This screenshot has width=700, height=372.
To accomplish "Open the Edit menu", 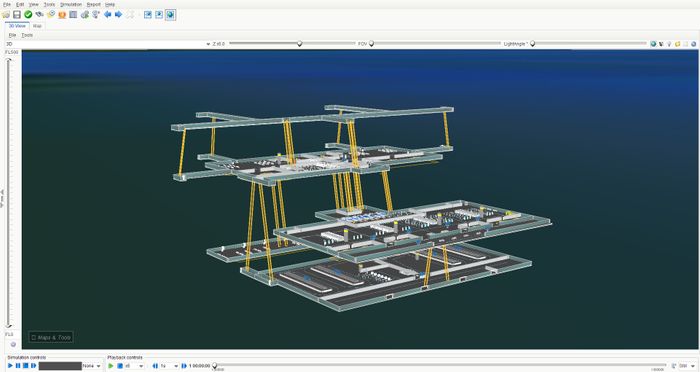I will (20, 4).
